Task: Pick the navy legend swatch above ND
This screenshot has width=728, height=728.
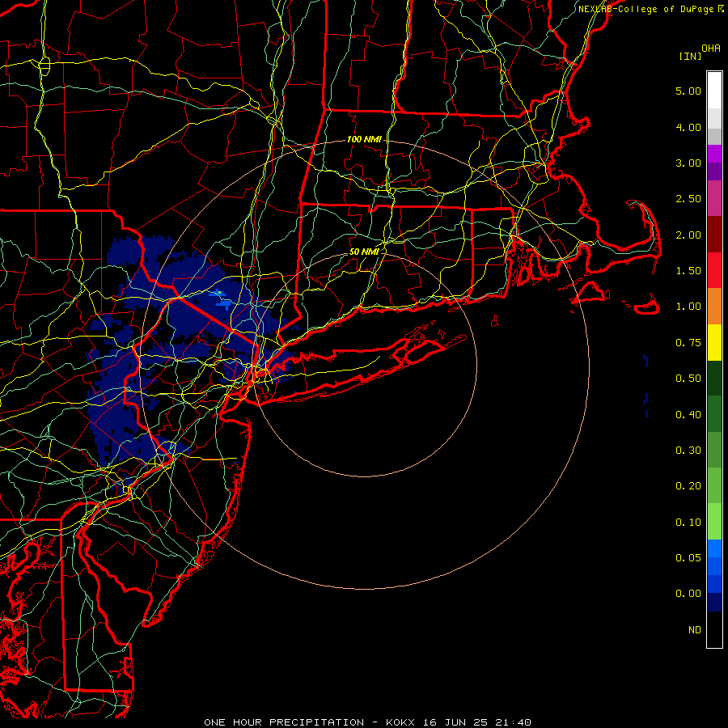Action: pos(714,603)
